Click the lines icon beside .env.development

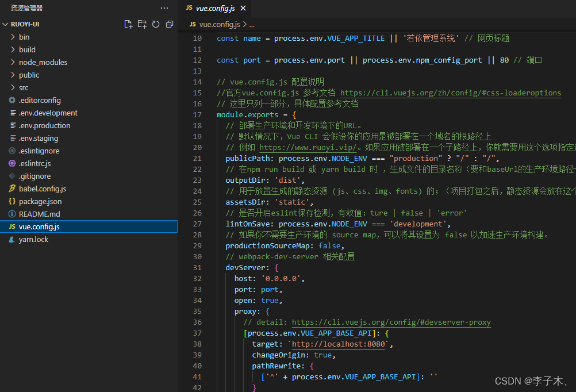13,113
